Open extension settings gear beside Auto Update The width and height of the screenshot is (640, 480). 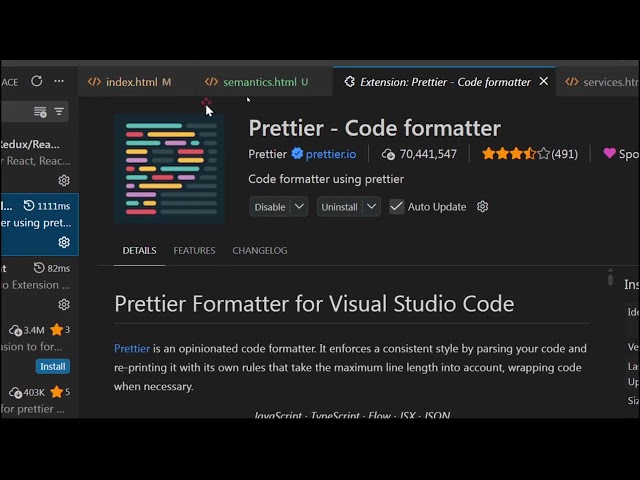click(482, 207)
